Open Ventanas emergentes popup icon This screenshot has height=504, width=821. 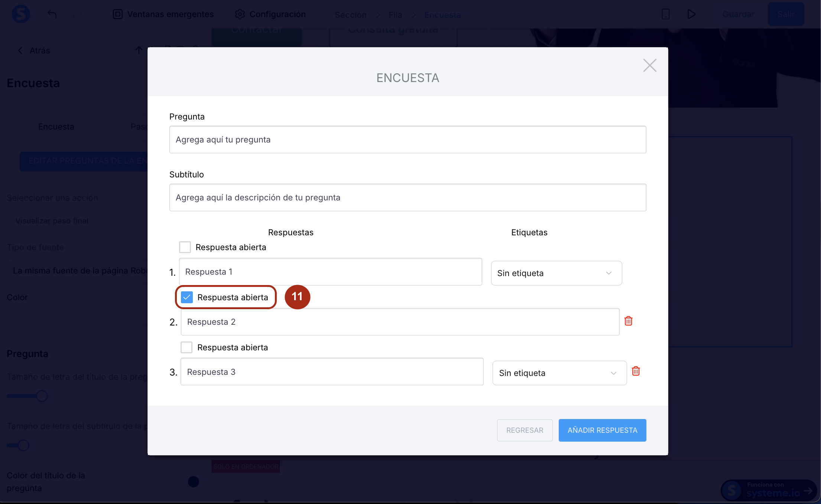click(118, 14)
